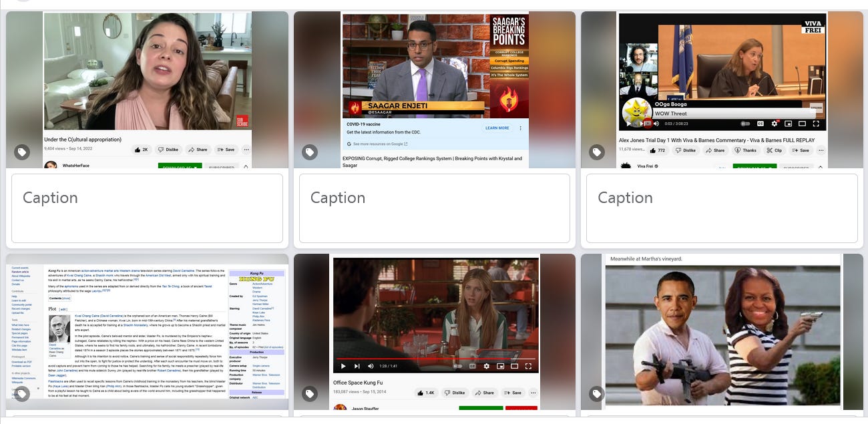
Task: Click 772 like button under Alex Jones Trial video
Action: point(658,150)
